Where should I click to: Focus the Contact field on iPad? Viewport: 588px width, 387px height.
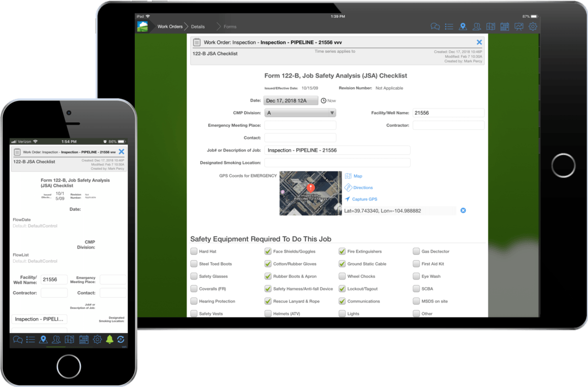[x=300, y=138]
